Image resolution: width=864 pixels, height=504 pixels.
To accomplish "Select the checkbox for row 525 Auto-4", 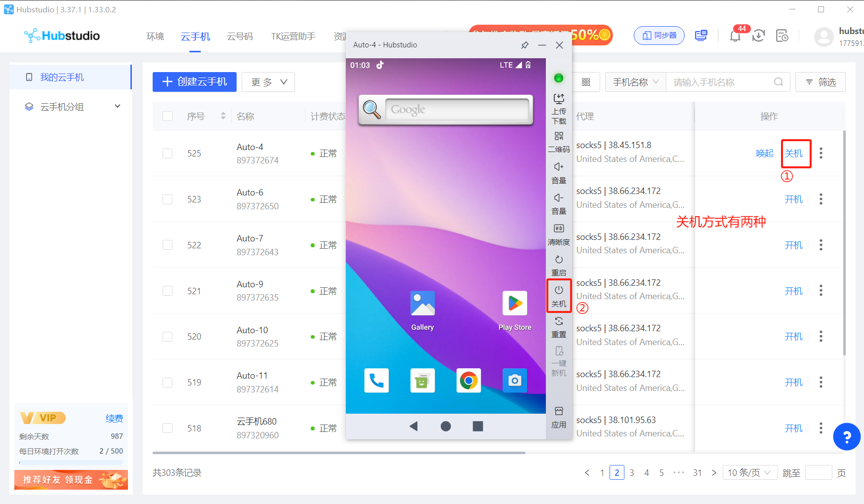I will (x=167, y=154).
